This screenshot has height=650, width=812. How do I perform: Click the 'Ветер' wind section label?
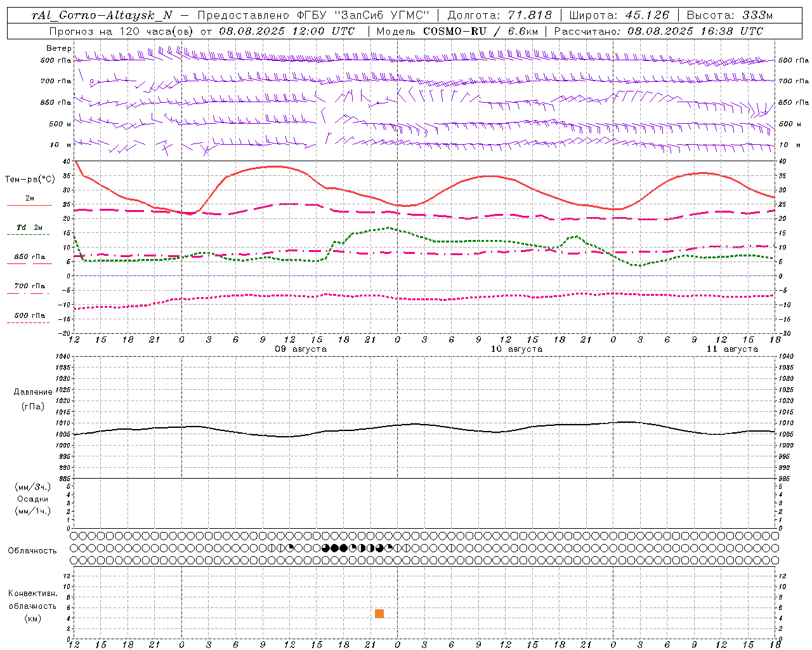click(59, 48)
